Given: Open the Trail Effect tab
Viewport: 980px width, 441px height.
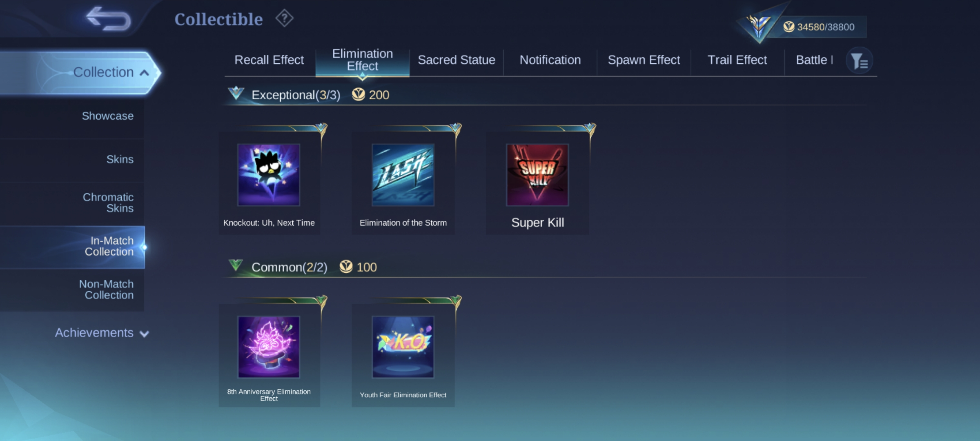Looking at the screenshot, I should click(737, 60).
